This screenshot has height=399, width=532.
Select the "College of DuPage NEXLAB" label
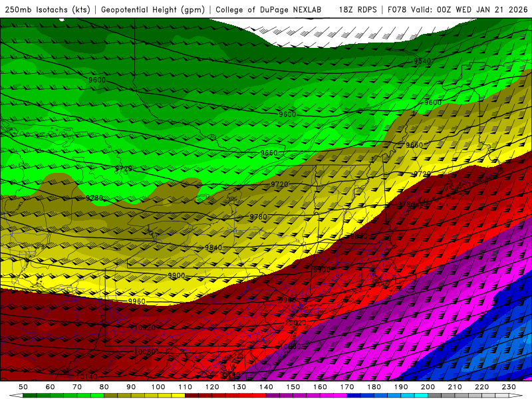pos(269,9)
